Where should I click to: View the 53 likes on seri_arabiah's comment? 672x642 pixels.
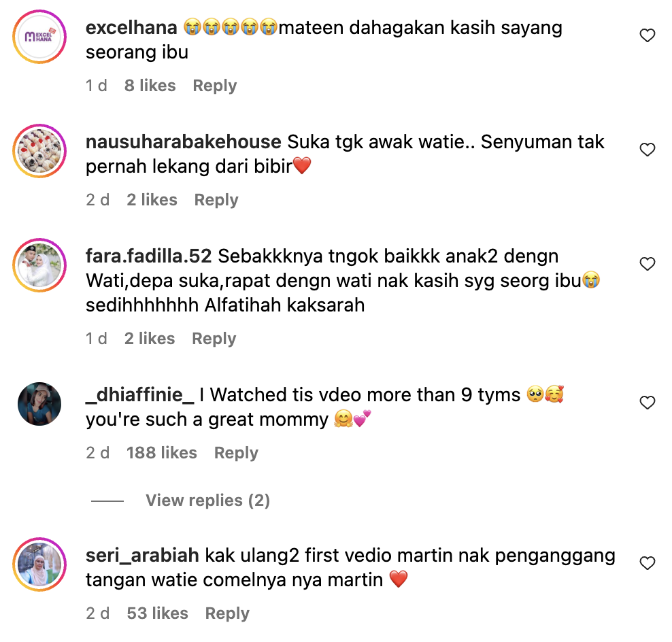coord(157,613)
